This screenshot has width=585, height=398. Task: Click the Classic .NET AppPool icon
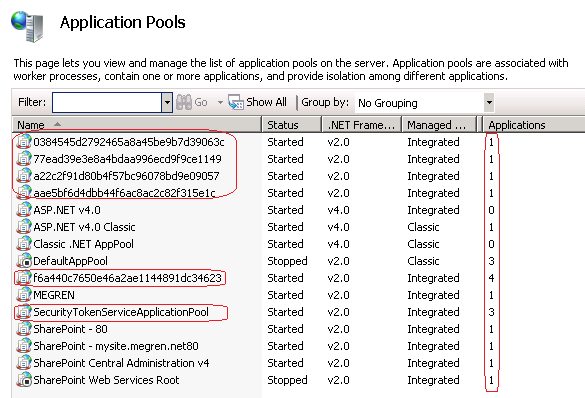(24, 244)
